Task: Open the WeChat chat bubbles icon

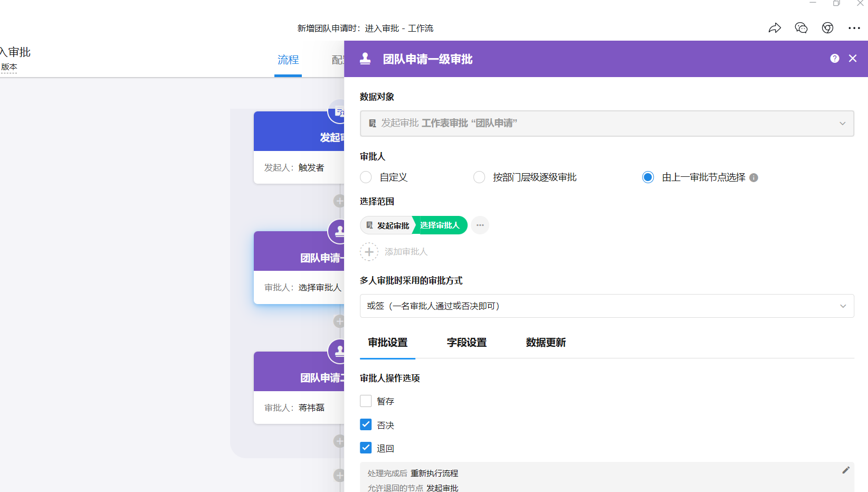Action: 800,27
